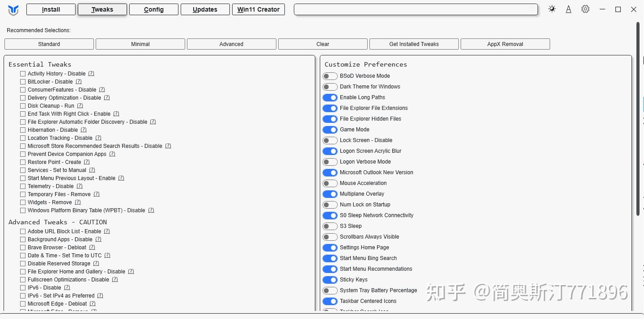This screenshot has width=644, height=319.
Task: Check Restore Point - Create
Action: click(x=23, y=162)
